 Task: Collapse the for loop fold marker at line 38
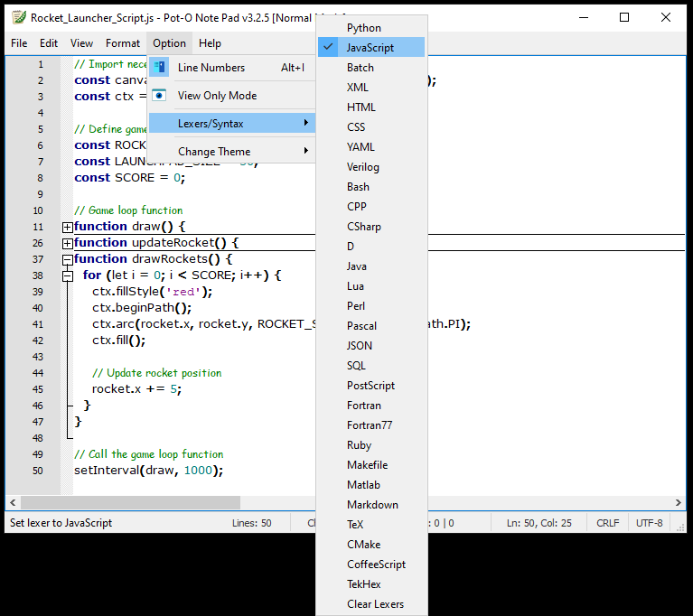67,276
